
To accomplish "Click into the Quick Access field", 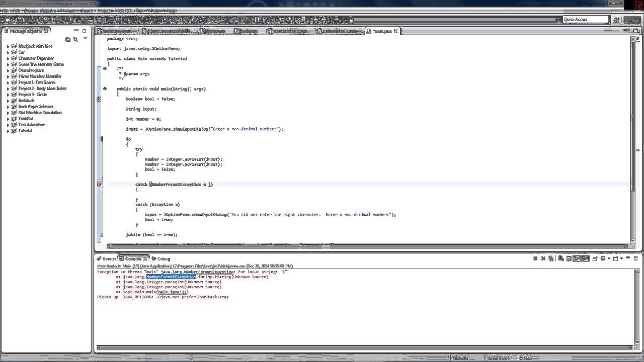I will coord(585,20).
